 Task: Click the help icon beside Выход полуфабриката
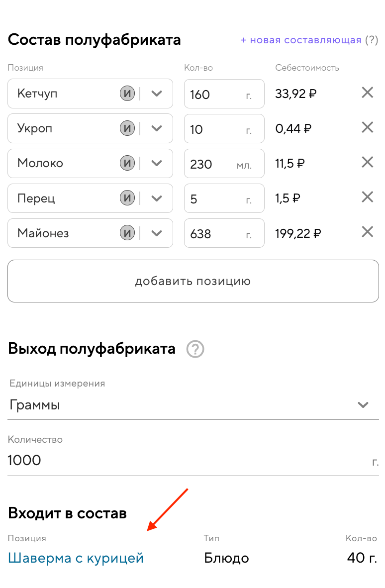(x=195, y=349)
